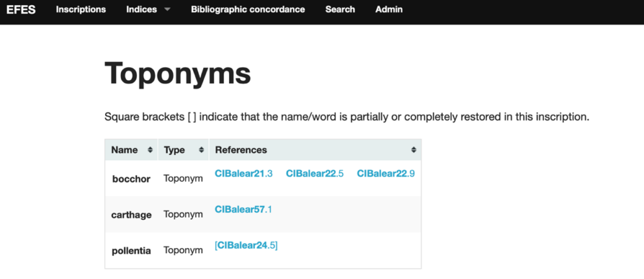
Task: Click the References column header
Action: (316, 150)
